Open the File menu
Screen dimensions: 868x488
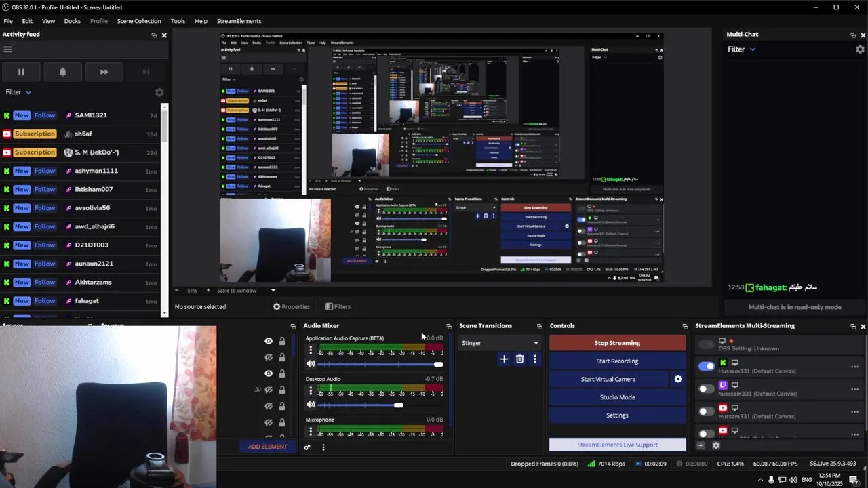tap(8, 21)
